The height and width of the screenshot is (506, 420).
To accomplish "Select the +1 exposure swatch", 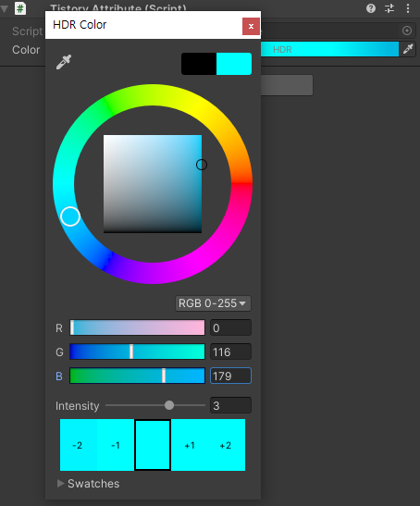I will 190,445.
